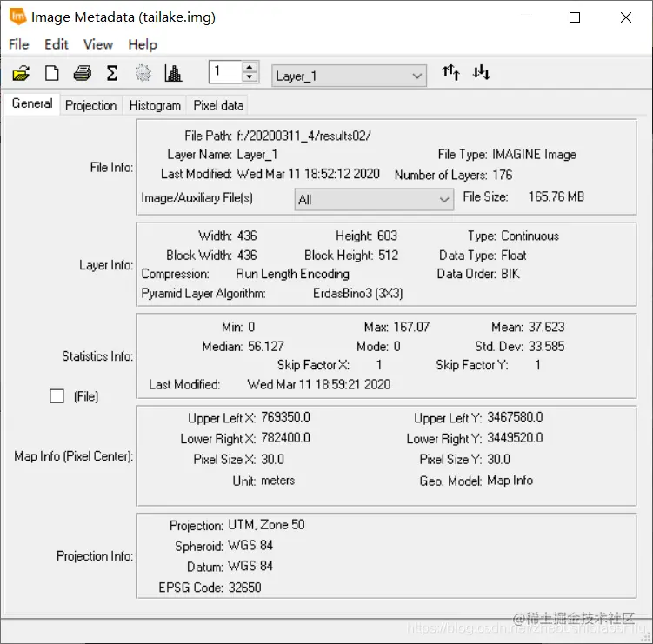Click the New blank page toolbar icon

coord(52,73)
